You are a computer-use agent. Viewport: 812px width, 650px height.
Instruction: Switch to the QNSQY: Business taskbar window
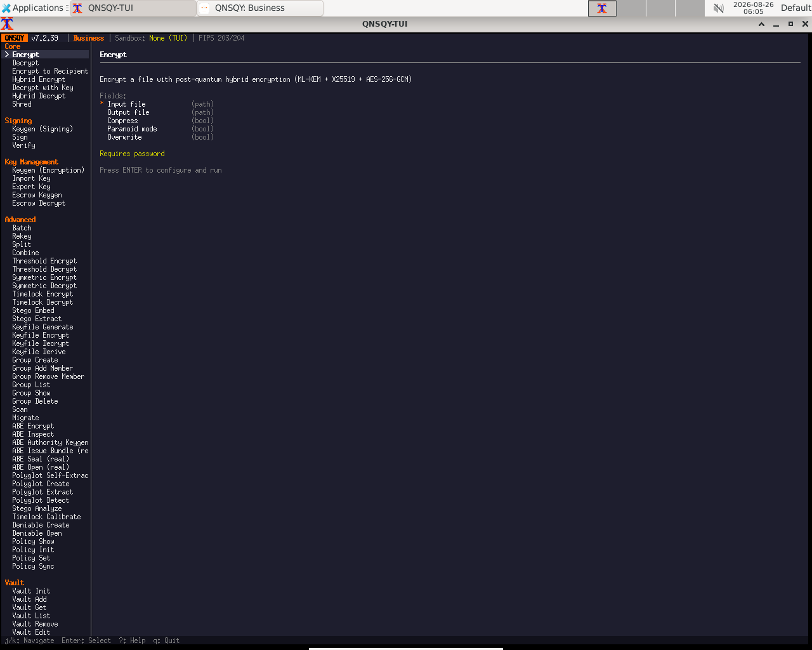(x=260, y=8)
